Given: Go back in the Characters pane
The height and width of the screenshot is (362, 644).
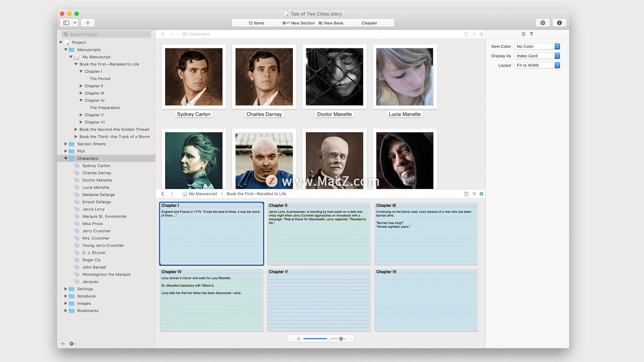Looking at the screenshot, I should point(163,34).
